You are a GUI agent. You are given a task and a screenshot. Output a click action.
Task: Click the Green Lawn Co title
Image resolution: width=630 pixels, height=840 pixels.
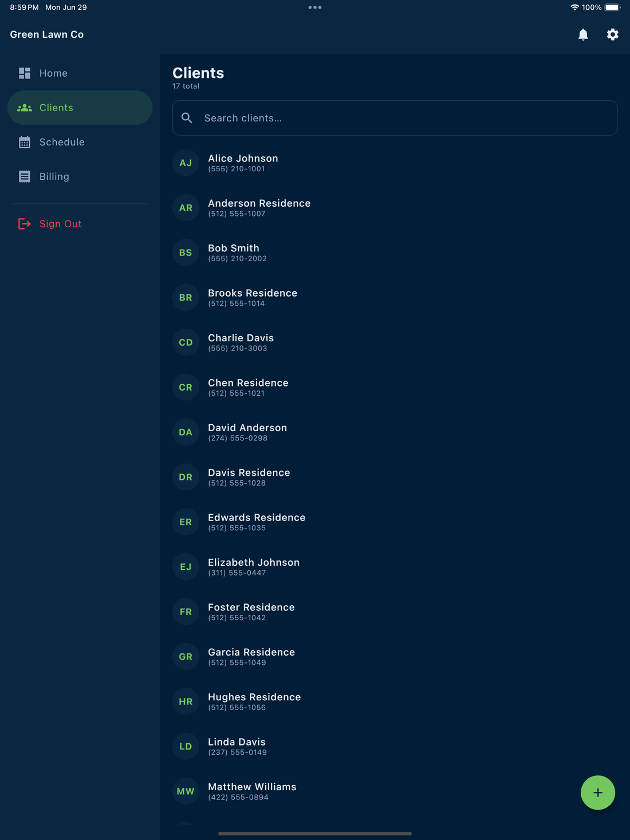(x=47, y=34)
